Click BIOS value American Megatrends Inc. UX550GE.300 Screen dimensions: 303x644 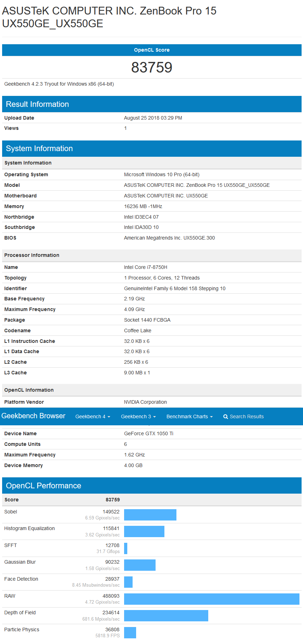point(169,238)
